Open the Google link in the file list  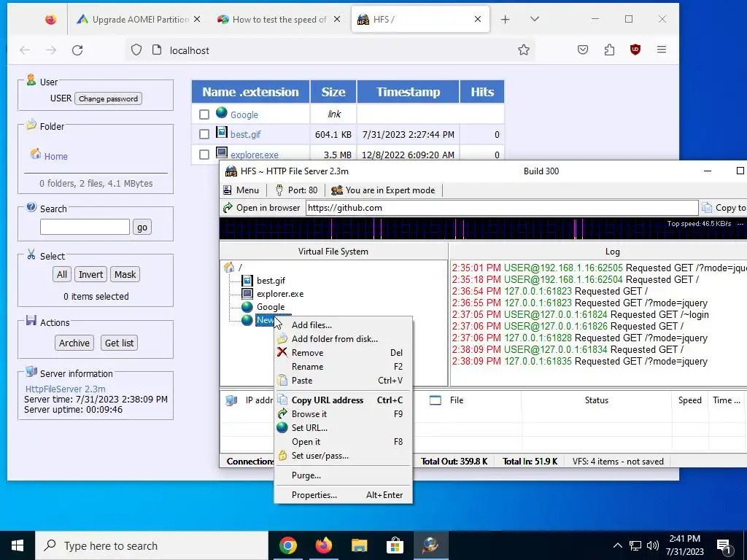pyautogui.click(x=244, y=114)
